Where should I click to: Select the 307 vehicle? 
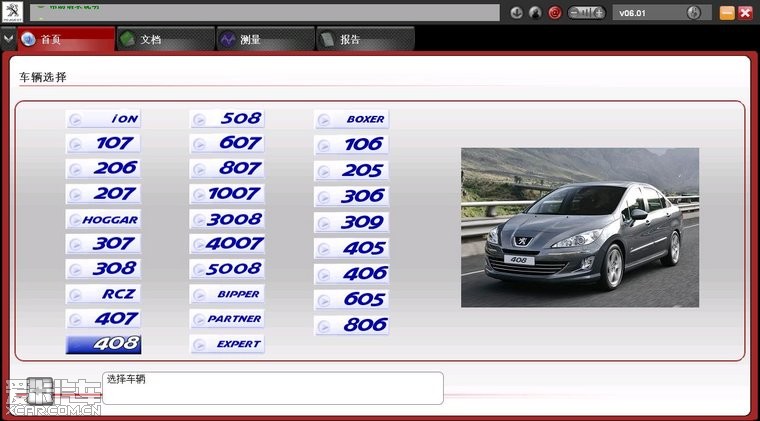point(103,244)
